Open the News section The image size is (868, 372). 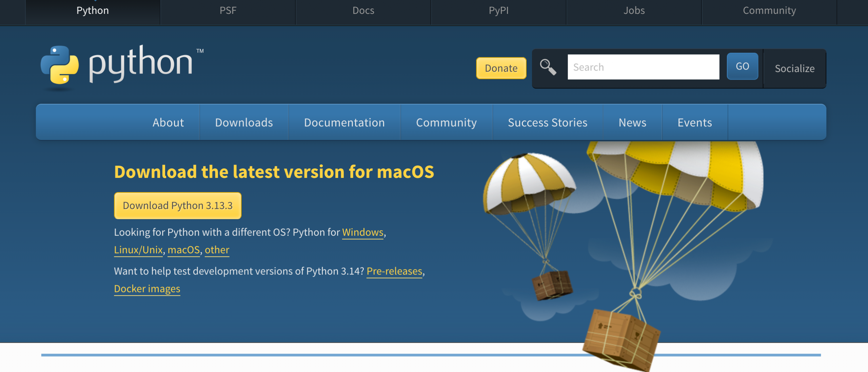point(632,122)
